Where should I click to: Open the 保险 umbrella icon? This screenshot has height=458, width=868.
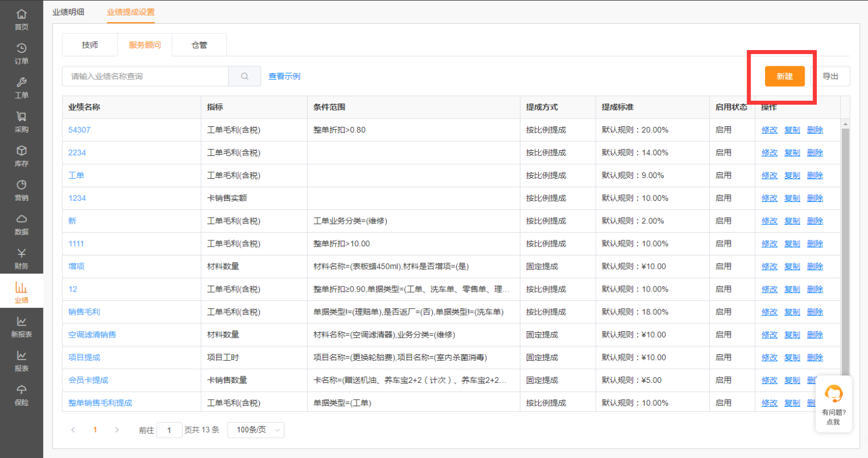[22, 389]
